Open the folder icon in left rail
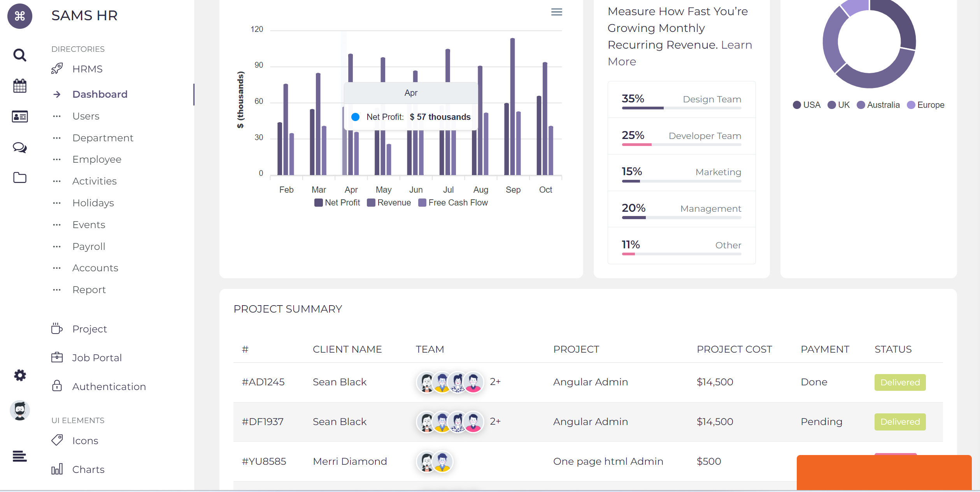 (x=20, y=177)
